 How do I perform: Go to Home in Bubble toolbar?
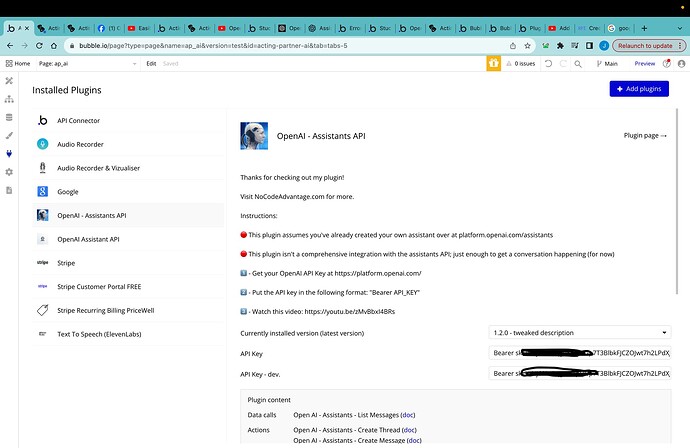pyautogui.click(x=18, y=63)
